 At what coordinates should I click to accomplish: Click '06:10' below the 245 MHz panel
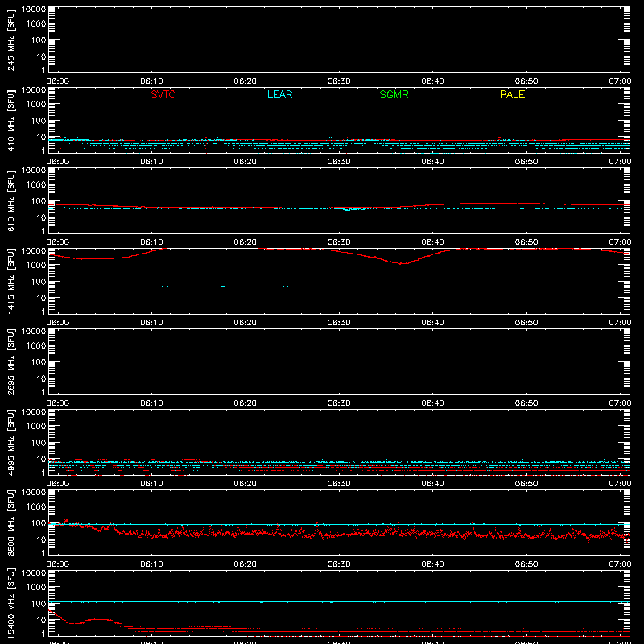coord(151,81)
